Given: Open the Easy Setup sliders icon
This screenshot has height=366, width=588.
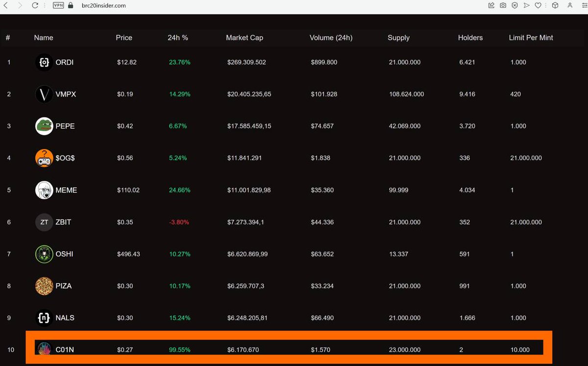Looking at the screenshot, I should point(584,5).
